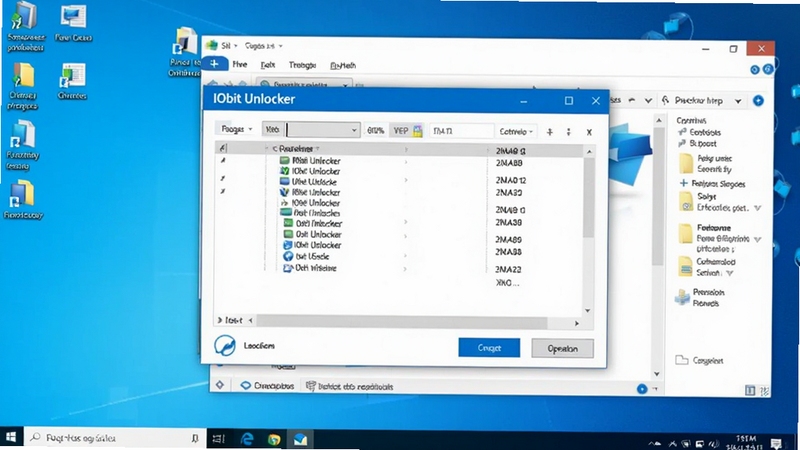Image resolution: width=800 pixels, height=450 pixels.
Task: Open the empty combo box in Unlocker toolbar
Action: (322, 130)
